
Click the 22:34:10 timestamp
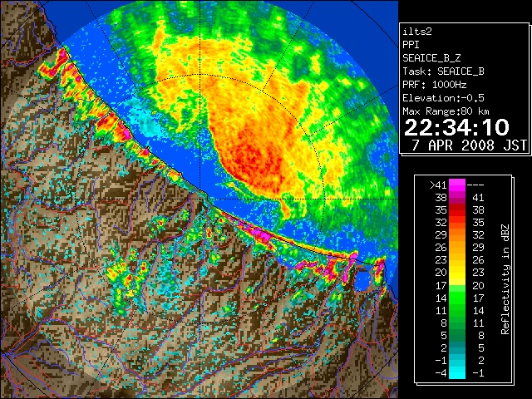[x=456, y=127]
